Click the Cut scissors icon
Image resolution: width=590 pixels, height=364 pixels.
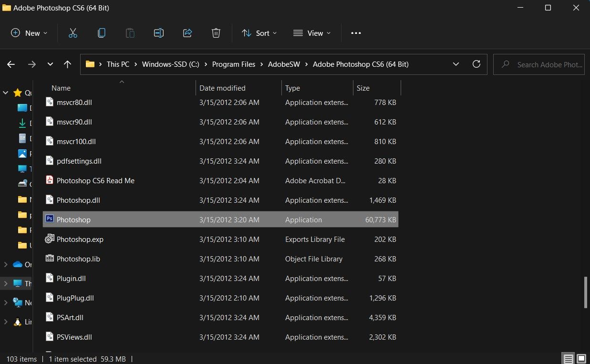tap(72, 33)
